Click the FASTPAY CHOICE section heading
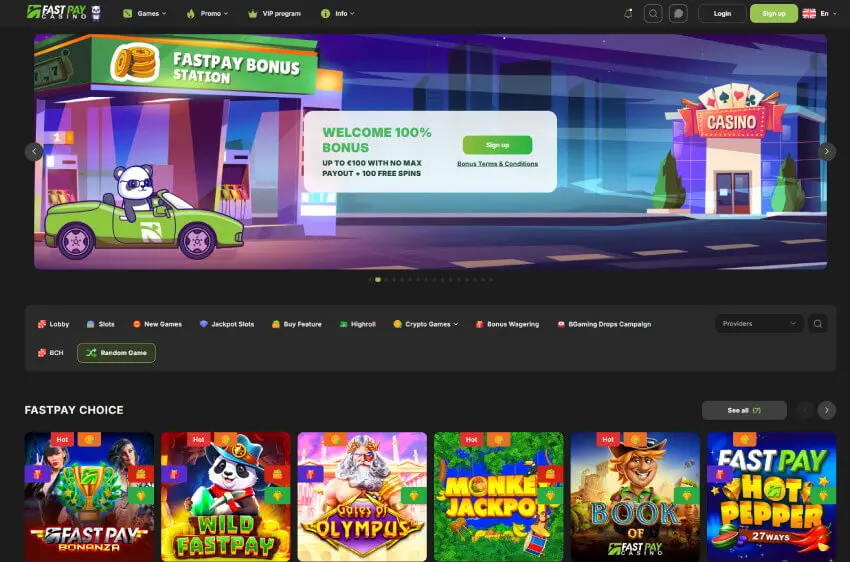 pos(74,410)
